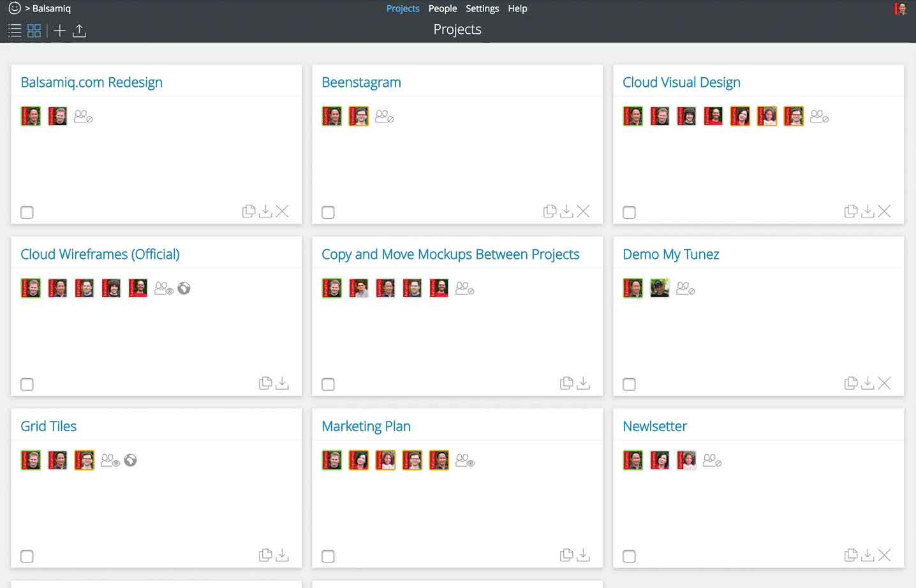
Task: Duplicate Cloud Wireframes (Official) project
Action: click(x=265, y=383)
